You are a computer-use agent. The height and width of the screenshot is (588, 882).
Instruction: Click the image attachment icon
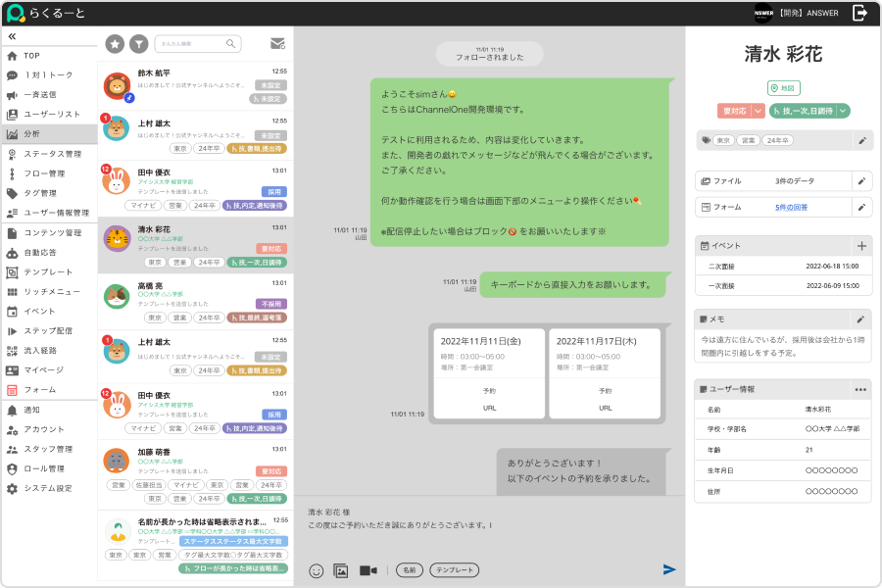point(341,570)
